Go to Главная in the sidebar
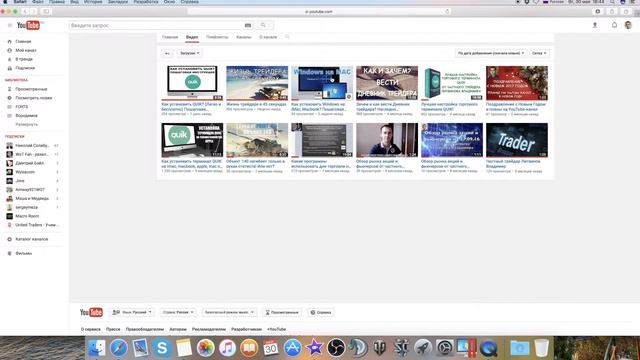Screen dimensions: 640x360 [x=23, y=42]
